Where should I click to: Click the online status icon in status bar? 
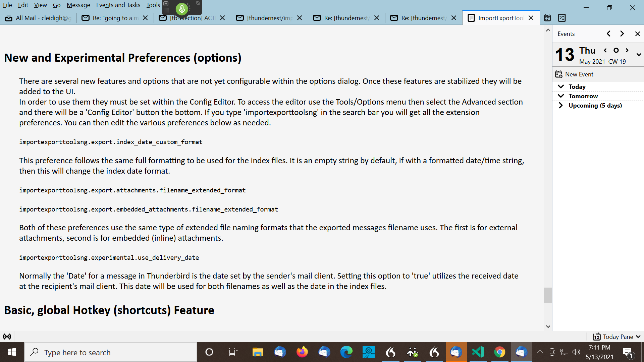[x=7, y=337]
